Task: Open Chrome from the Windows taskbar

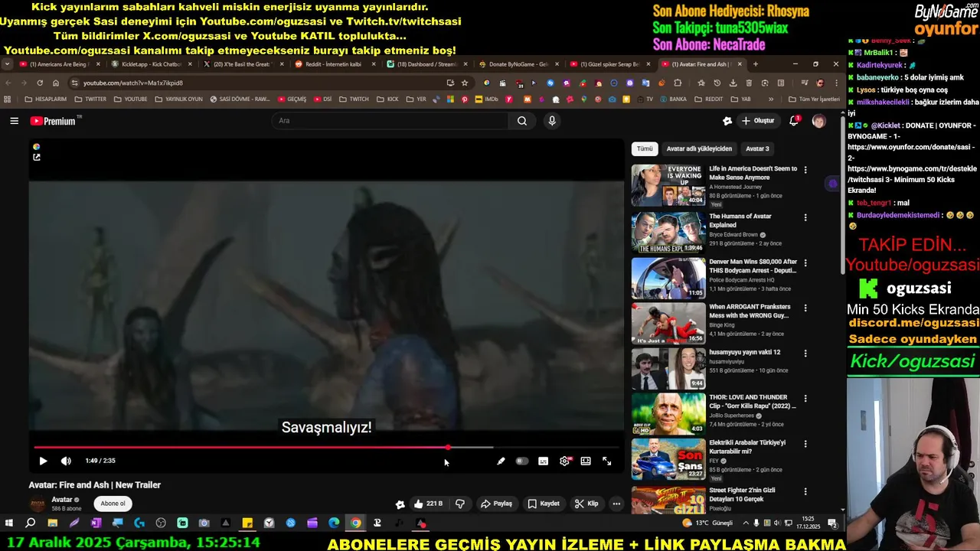Action: coord(356,523)
